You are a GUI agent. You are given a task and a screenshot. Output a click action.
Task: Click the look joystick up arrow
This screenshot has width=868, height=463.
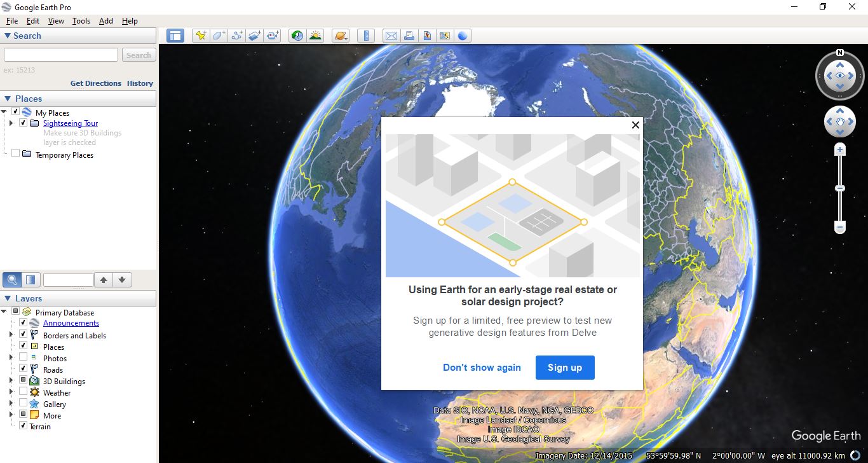(x=840, y=64)
